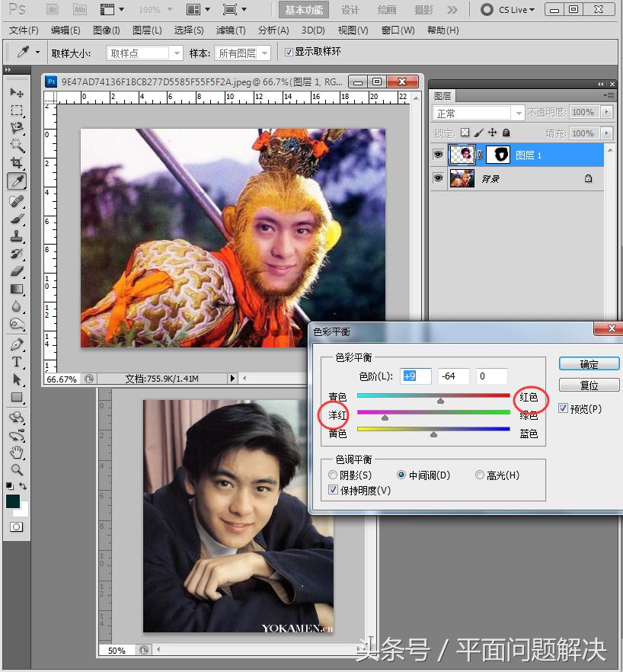Click the lock all layer icon
Image resolution: width=623 pixels, height=672 pixels.
pos(506,133)
